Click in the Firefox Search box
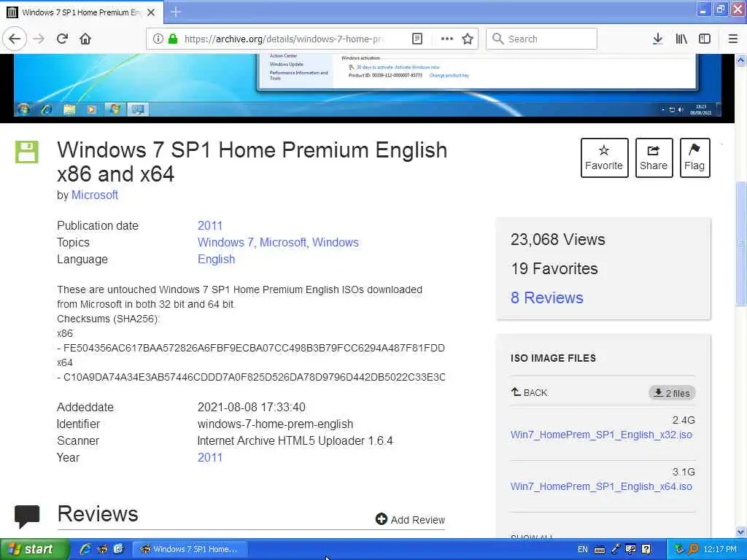747x560 pixels. [541, 39]
